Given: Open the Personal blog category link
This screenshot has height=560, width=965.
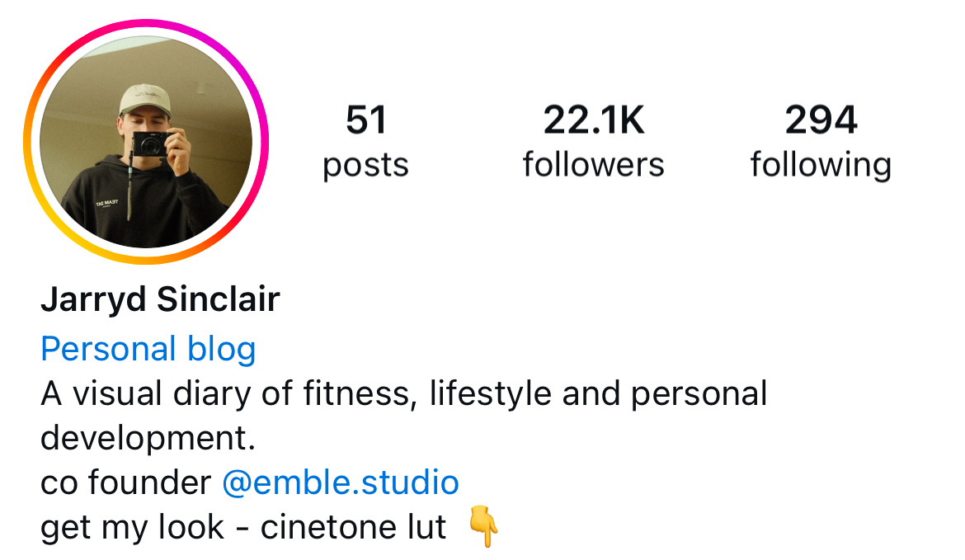Looking at the screenshot, I should point(148,349).
